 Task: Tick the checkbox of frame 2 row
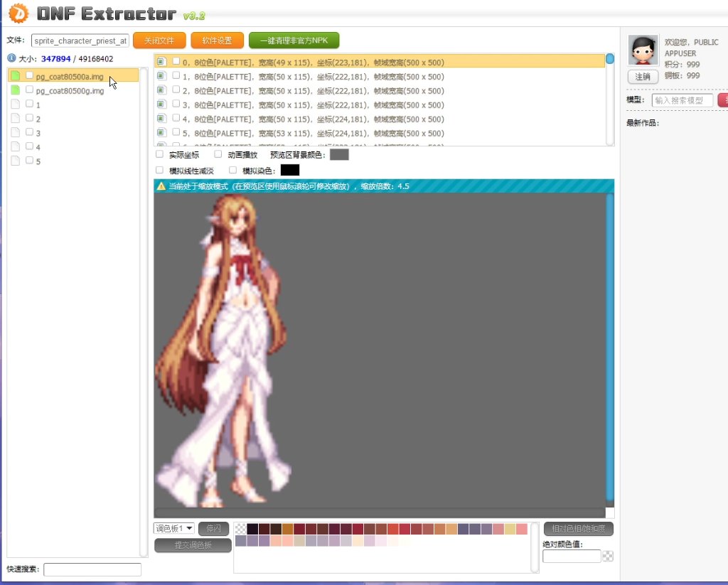click(176, 89)
